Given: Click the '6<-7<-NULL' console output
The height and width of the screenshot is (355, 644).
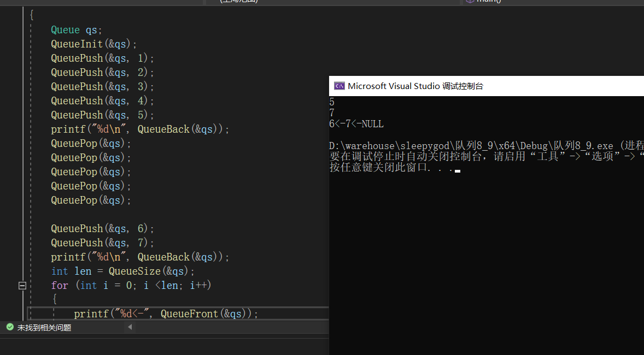Looking at the screenshot, I should pyautogui.click(x=356, y=124).
